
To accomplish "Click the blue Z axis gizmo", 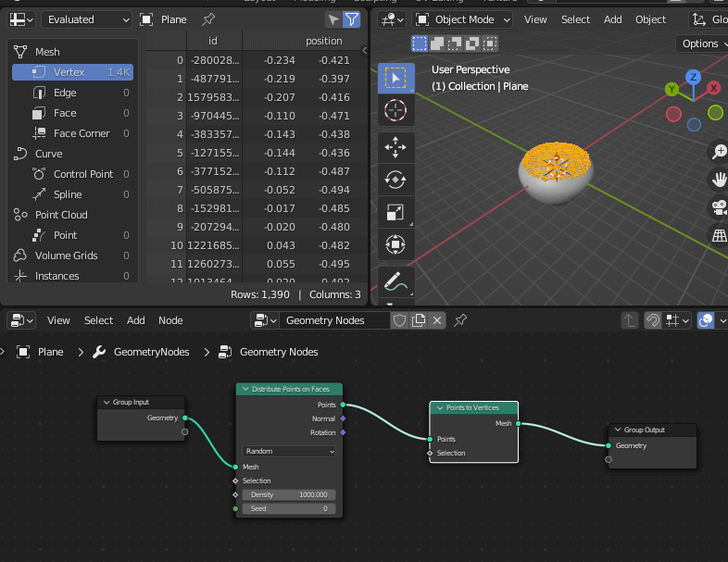I will pyautogui.click(x=693, y=77).
